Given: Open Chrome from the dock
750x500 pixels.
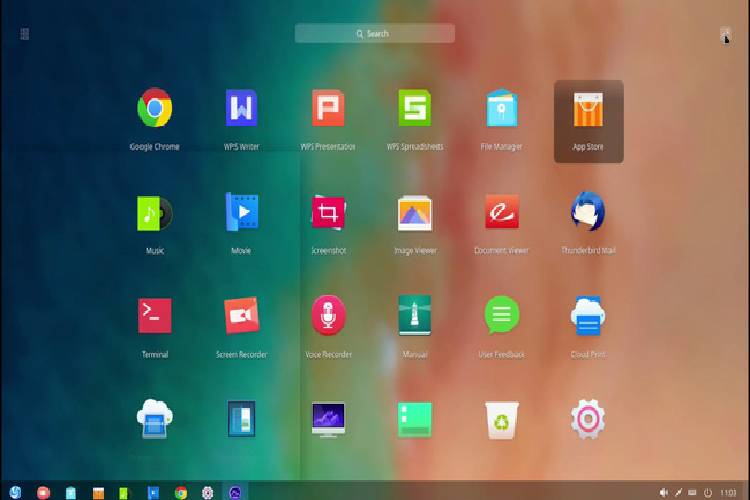Looking at the screenshot, I should click(180, 492).
